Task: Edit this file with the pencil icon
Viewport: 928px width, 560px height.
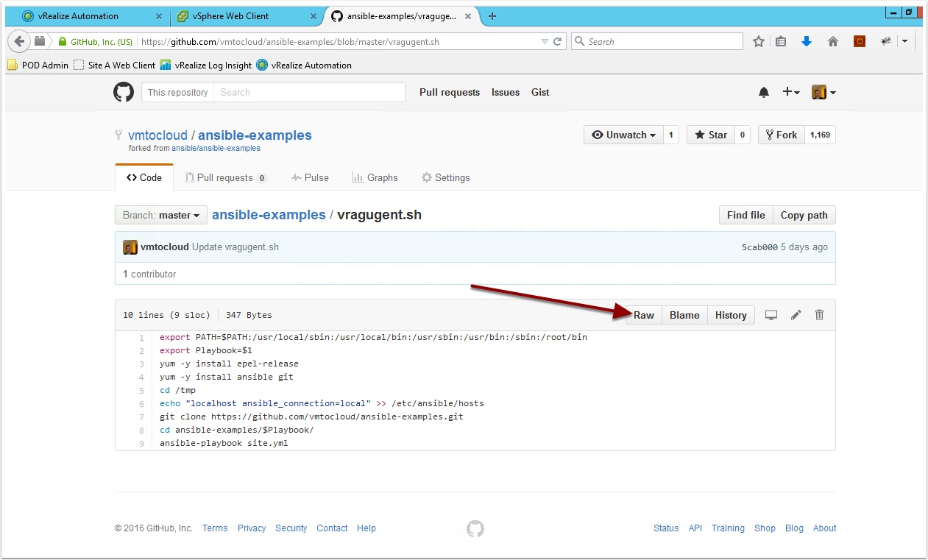Action: point(796,315)
